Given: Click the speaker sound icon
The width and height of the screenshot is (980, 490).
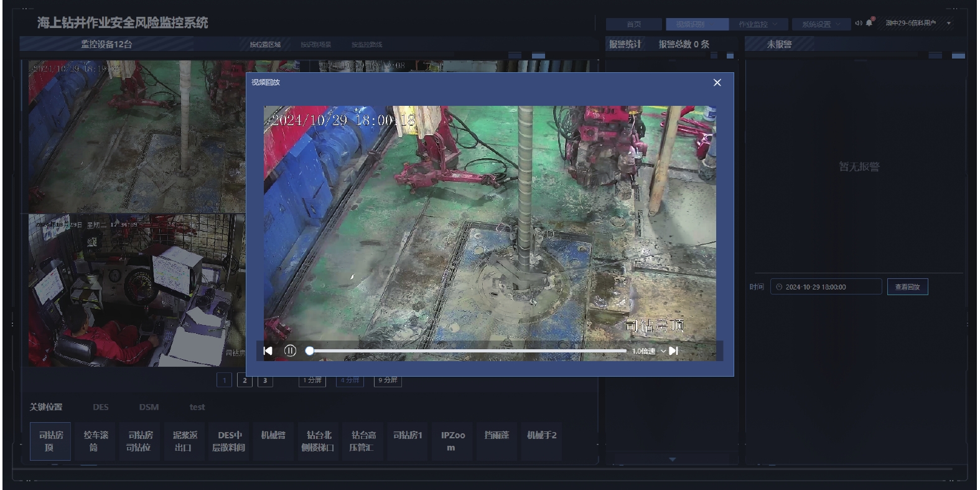Looking at the screenshot, I should [858, 24].
